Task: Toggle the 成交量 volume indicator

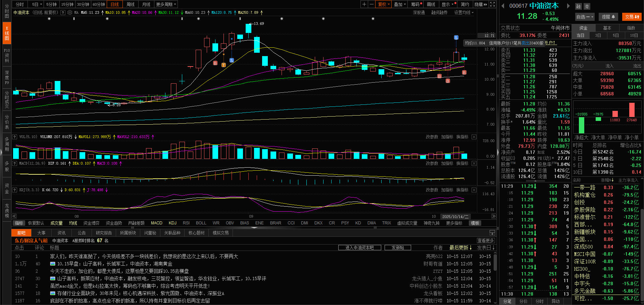Action: click(x=56, y=223)
